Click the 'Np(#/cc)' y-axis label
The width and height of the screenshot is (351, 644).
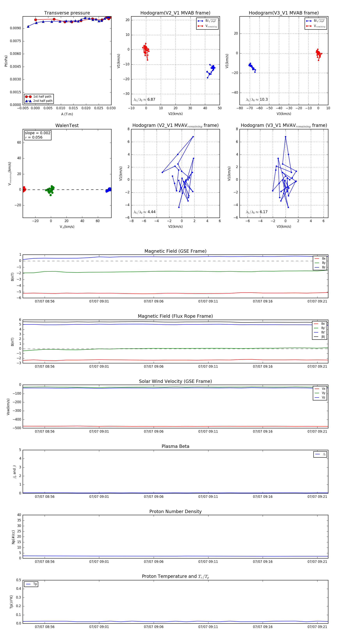(x=13, y=537)
